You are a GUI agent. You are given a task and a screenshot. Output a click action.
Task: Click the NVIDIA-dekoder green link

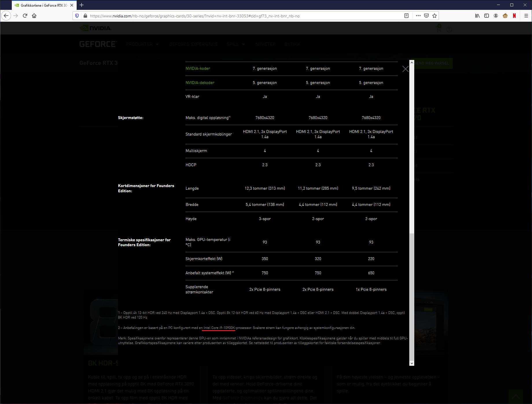(200, 83)
